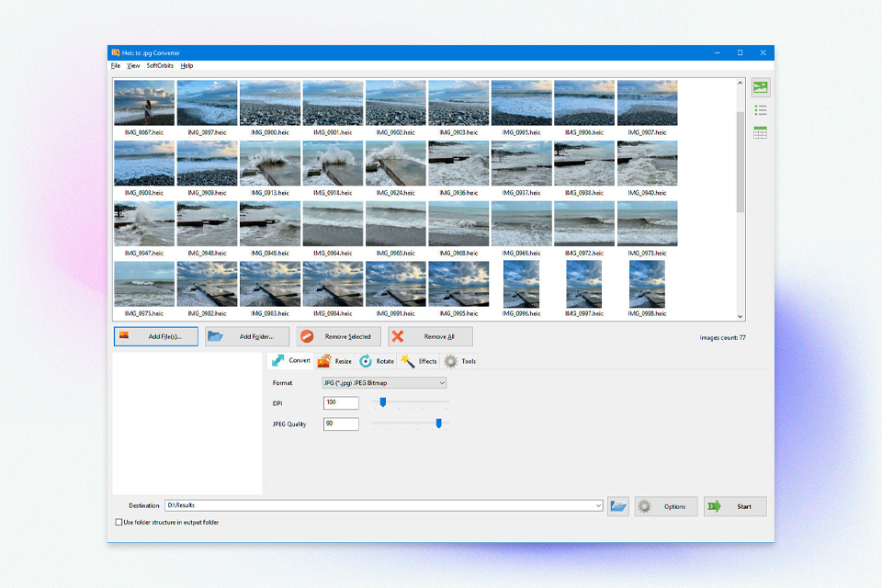Select thumbnail IMG_0938.heic

click(584, 164)
